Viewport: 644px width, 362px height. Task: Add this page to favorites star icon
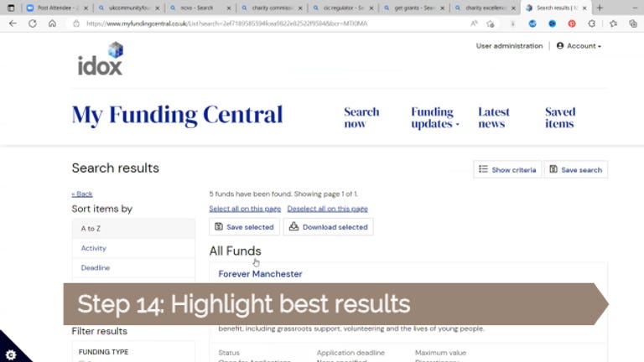[490, 23]
